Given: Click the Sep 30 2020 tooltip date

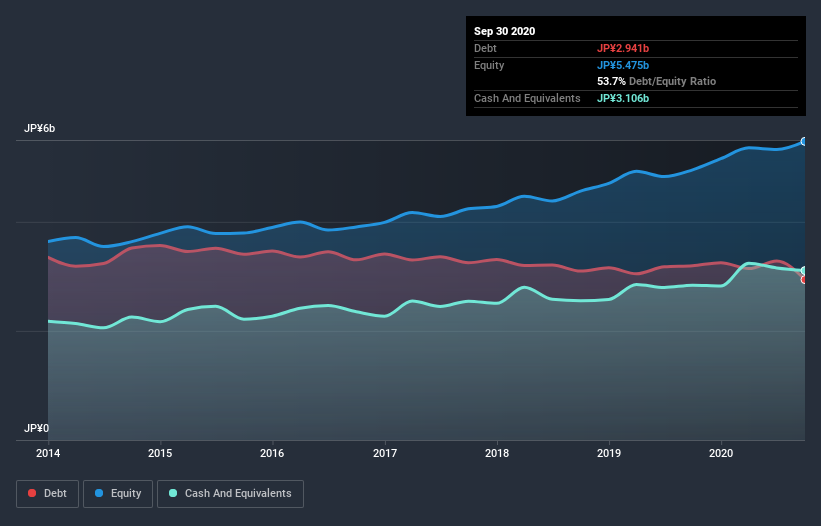Looking at the screenshot, I should pyautogui.click(x=505, y=31).
